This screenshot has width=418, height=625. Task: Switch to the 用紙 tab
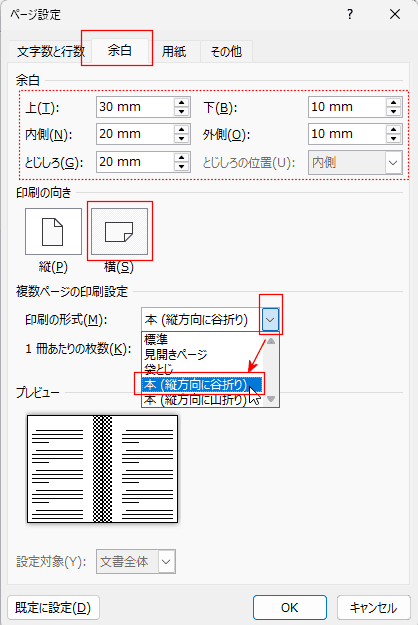(174, 51)
